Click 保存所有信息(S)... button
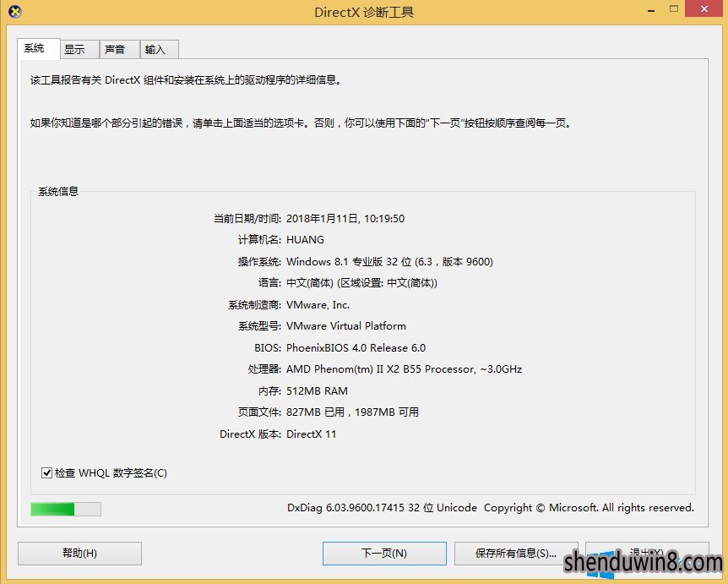Image resolution: width=728 pixels, height=584 pixels. point(516,554)
